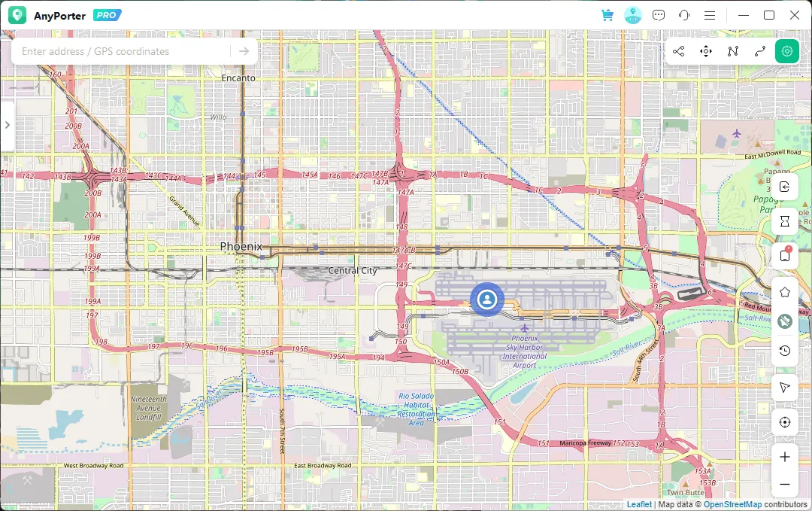Image resolution: width=812 pixels, height=511 pixels.
Task: Click the import file icon on right sidebar
Action: click(x=785, y=187)
